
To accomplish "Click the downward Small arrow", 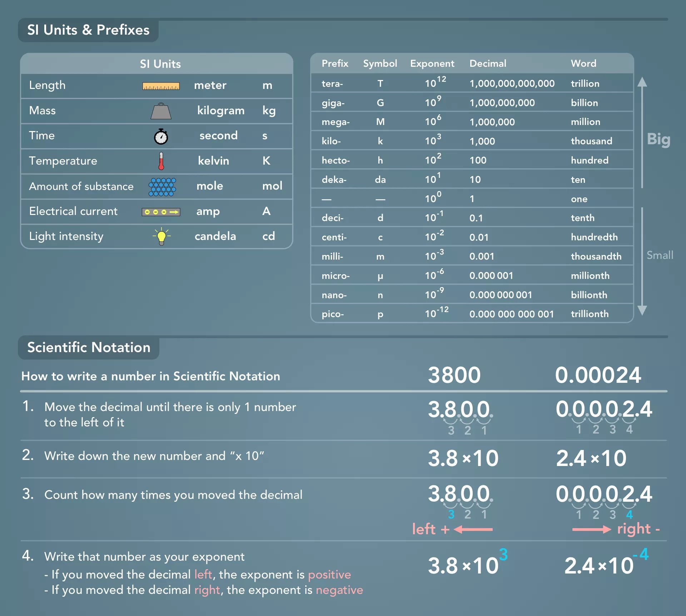I will [642, 261].
